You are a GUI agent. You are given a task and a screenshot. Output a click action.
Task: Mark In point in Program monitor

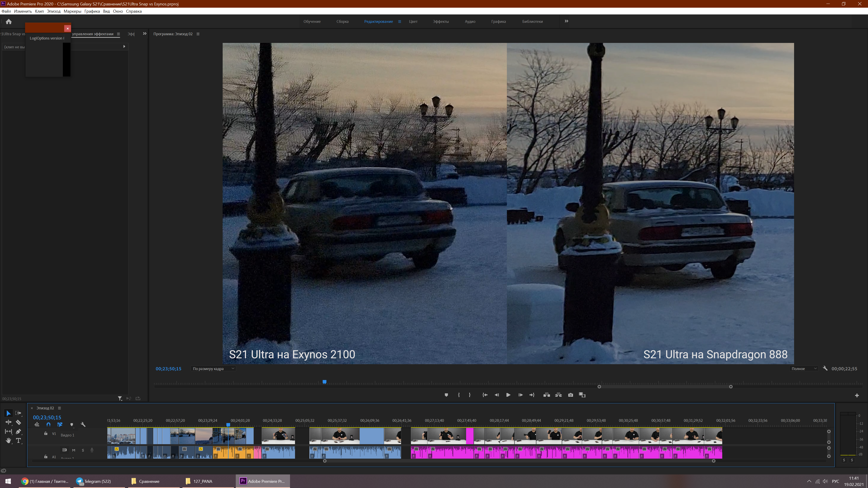(x=459, y=395)
